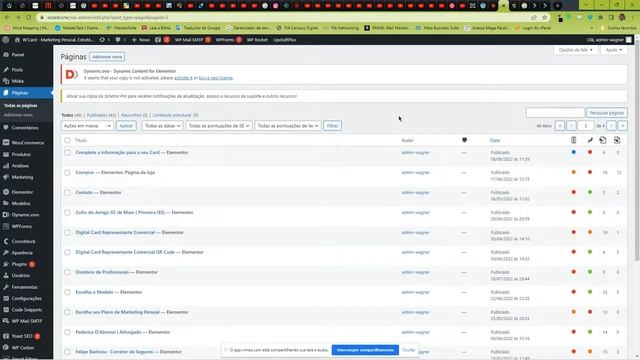Viewport: 640px width, 360px height.
Task: Click the Análises sidebar icon
Action: click(6, 166)
